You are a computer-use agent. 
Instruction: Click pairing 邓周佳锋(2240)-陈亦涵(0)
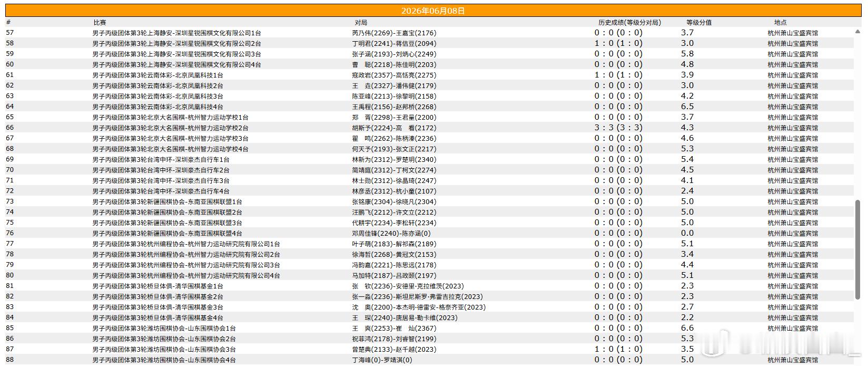[x=391, y=233]
